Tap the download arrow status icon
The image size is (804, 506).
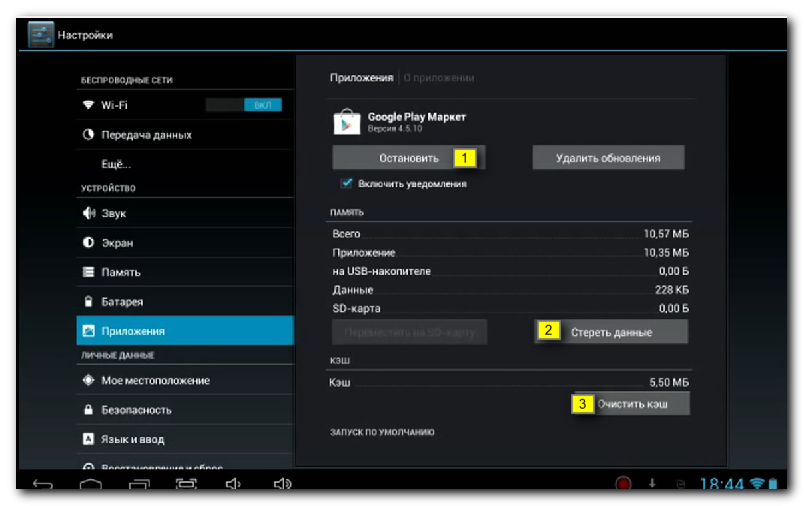[x=652, y=483]
